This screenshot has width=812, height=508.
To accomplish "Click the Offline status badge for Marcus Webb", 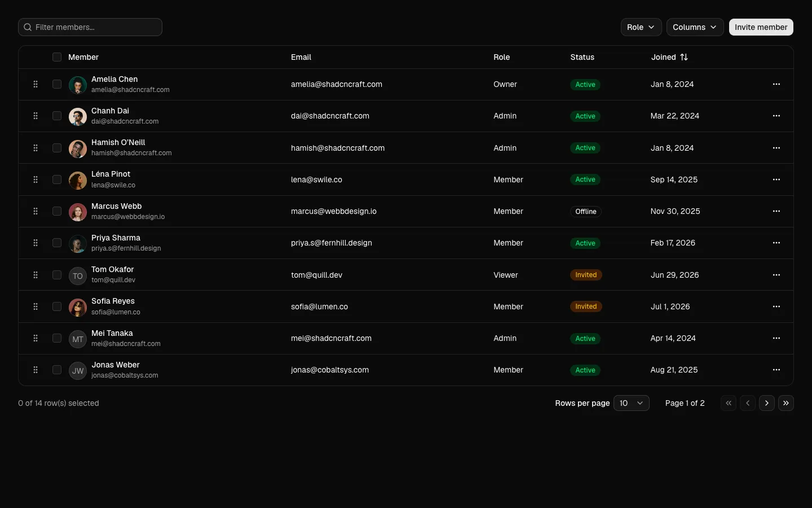I will tap(586, 212).
